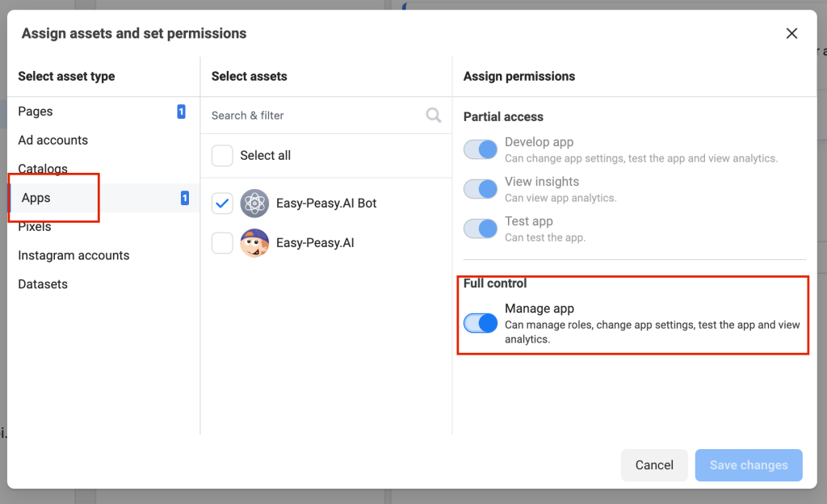Image resolution: width=827 pixels, height=504 pixels.
Task: Turn off Manage app full control
Action: tap(481, 323)
